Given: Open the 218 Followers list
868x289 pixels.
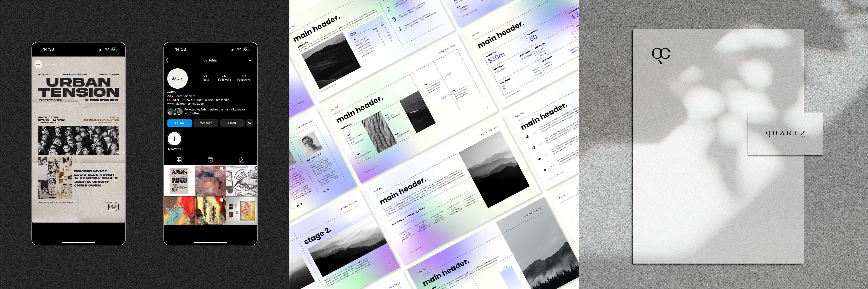Looking at the screenshot, I should click(x=224, y=78).
